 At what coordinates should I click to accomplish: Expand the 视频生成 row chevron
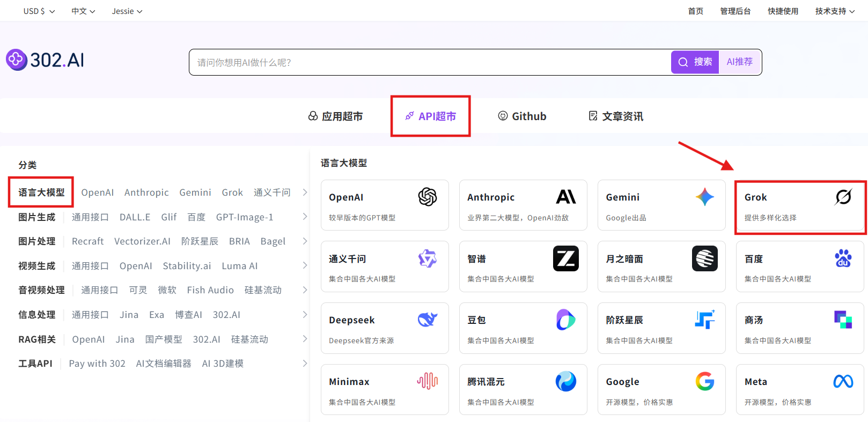pyautogui.click(x=305, y=265)
